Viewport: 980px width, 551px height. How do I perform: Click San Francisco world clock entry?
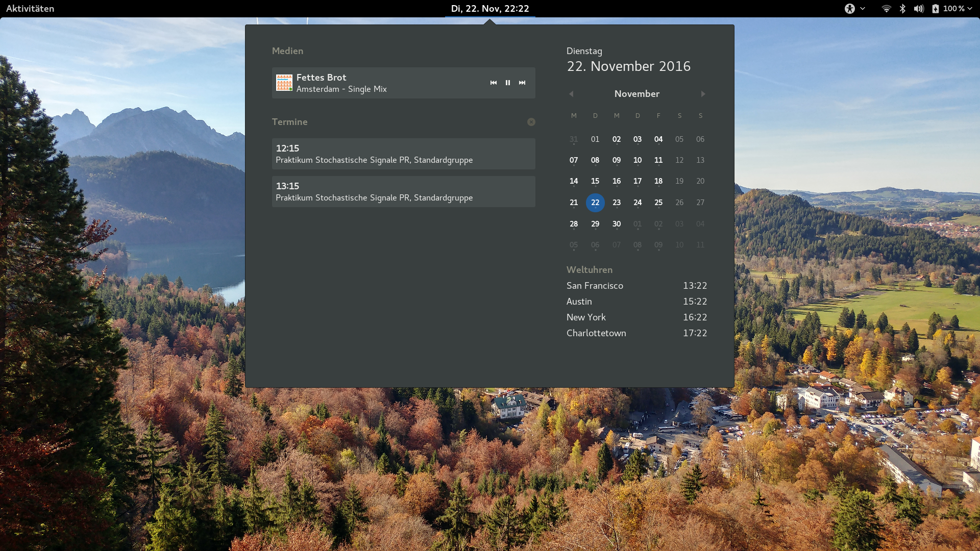[x=636, y=286]
